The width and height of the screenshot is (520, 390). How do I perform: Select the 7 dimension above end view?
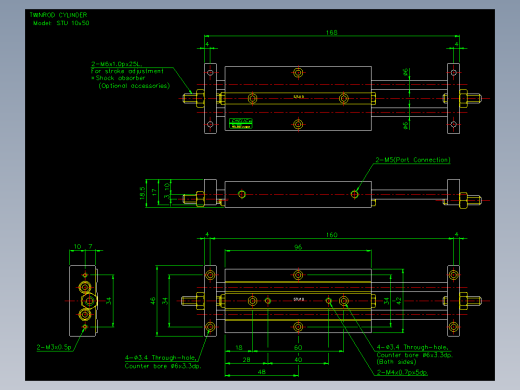tap(90, 246)
